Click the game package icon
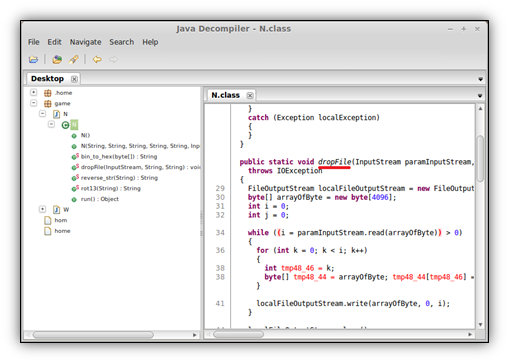Viewport: 509px width, 363px height. pos(48,104)
